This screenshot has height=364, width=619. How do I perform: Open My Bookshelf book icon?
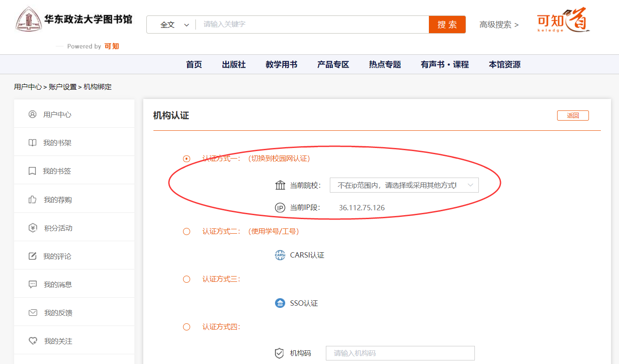point(32,143)
